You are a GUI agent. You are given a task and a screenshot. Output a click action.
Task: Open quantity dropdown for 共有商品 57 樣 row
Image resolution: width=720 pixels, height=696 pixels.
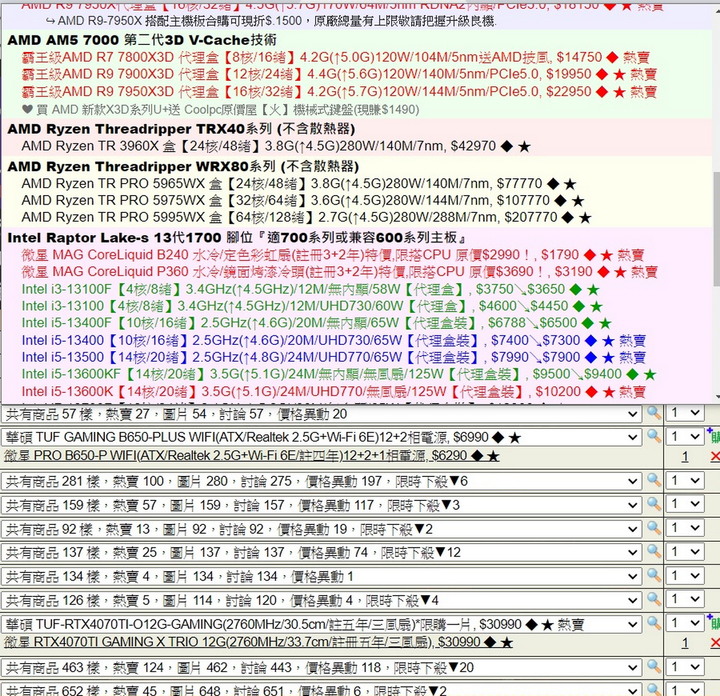685,413
